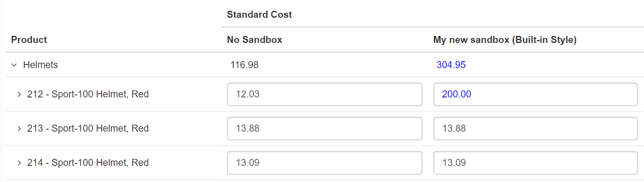Click the No Sandbox field showing 12.03
This screenshot has width=644, height=182.
[324, 95]
